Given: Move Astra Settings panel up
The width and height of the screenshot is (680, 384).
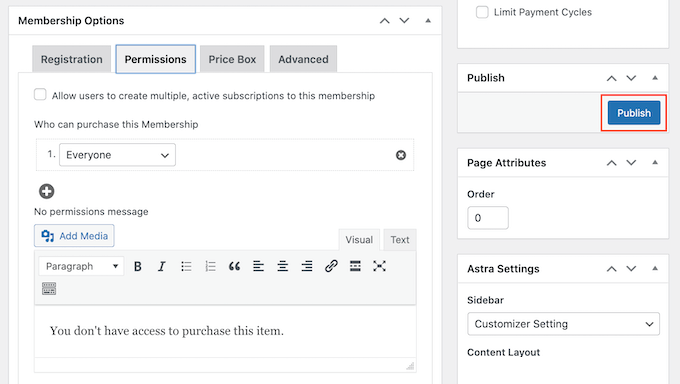Looking at the screenshot, I should coord(611,269).
